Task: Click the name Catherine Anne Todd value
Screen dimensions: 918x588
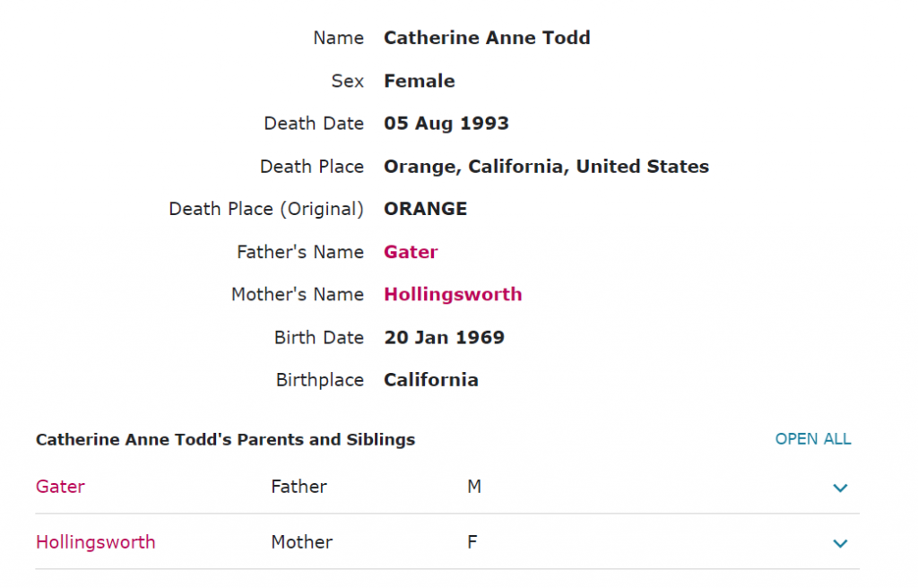Action: (487, 38)
